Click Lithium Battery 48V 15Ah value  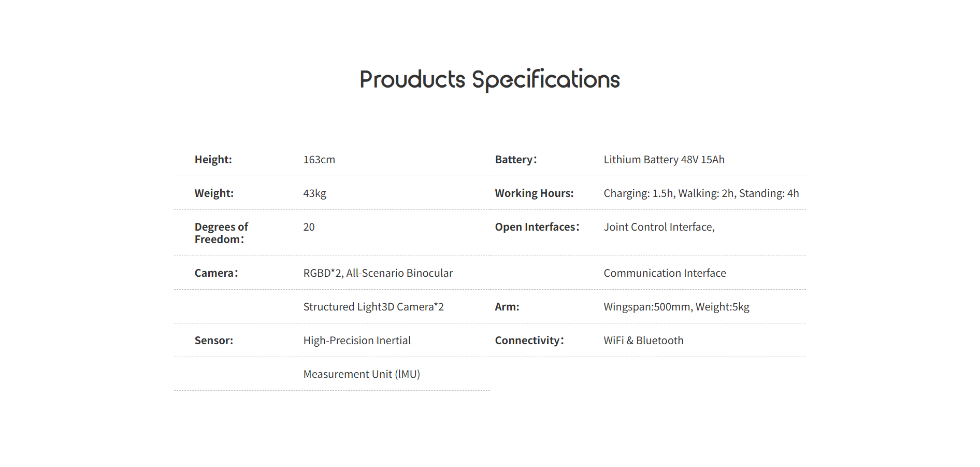(x=664, y=160)
